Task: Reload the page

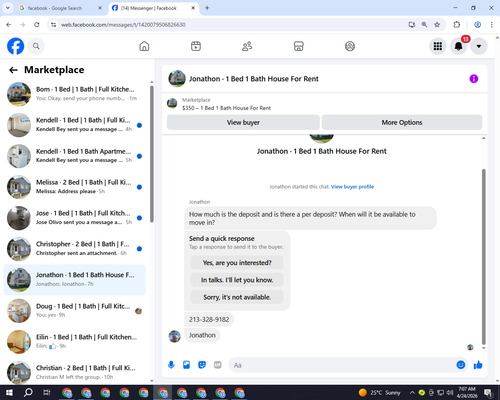Action: point(37,25)
